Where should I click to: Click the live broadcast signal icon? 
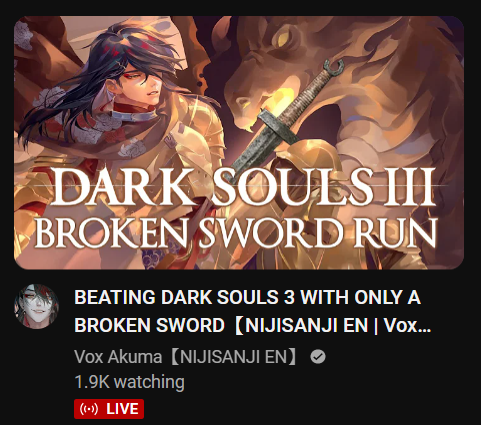[89, 409]
